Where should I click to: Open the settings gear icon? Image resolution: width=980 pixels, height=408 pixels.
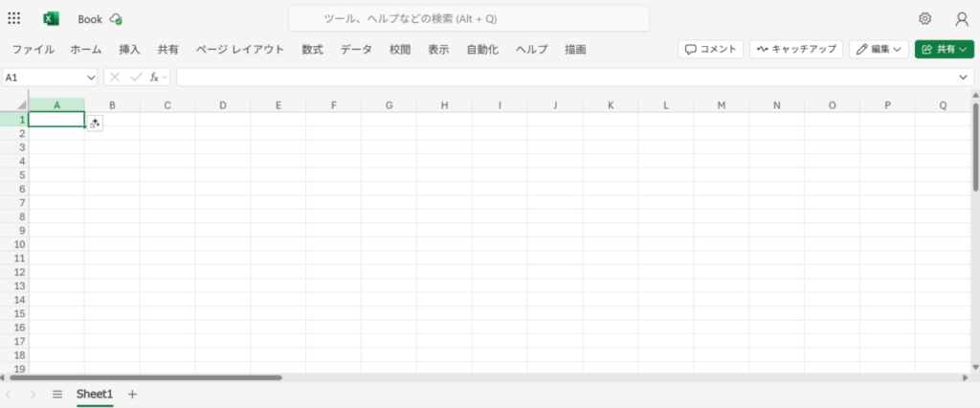point(925,19)
